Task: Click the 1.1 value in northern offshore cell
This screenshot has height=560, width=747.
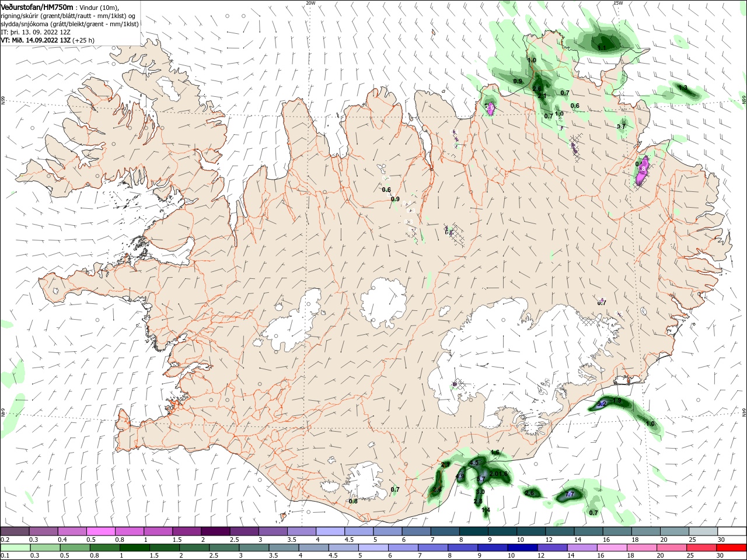Action: tap(602, 47)
